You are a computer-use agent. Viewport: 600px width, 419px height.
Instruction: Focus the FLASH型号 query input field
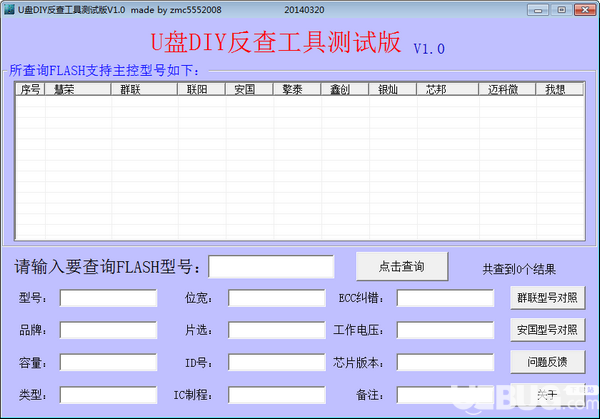[271, 266]
